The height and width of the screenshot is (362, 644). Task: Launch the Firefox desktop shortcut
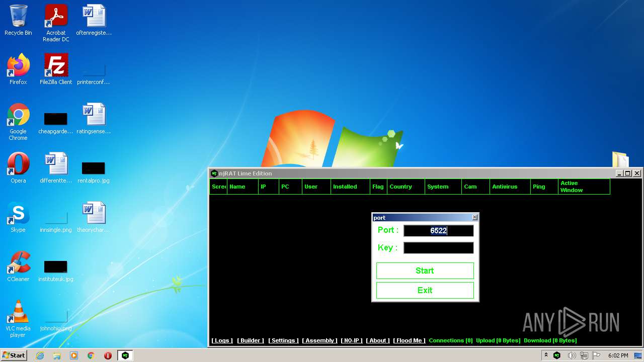click(x=18, y=69)
